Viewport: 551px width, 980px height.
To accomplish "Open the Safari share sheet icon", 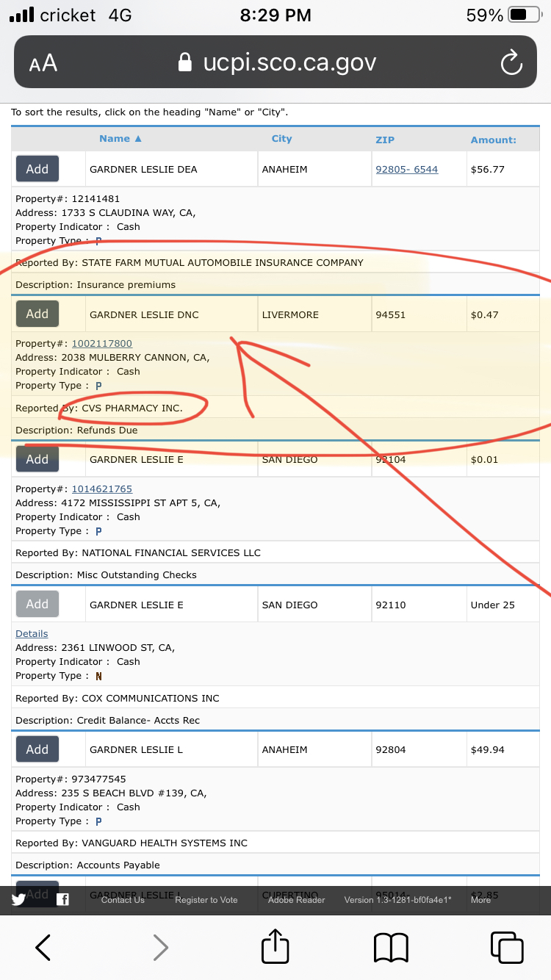I will click(275, 945).
